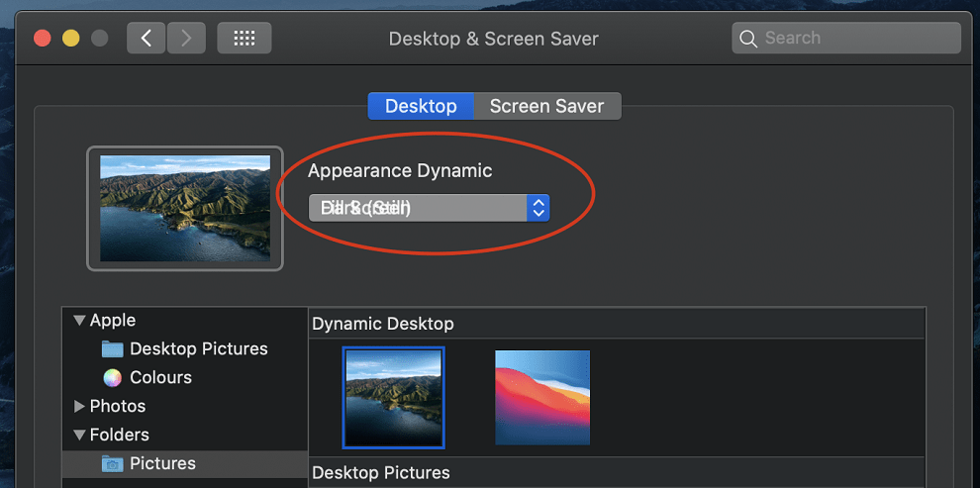This screenshot has width=980, height=488.
Task: Click the Appearance Dynamic label
Action: click(400, 170)
